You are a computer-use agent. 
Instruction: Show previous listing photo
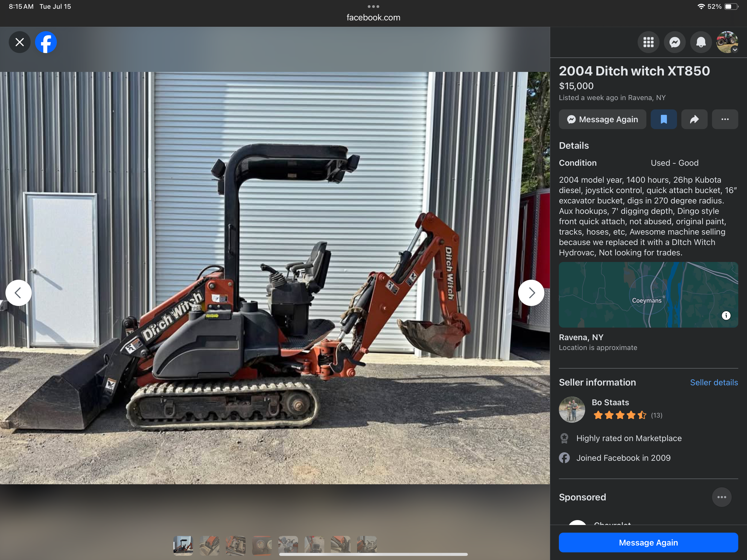pyautogui.click(x=19, y=293)
